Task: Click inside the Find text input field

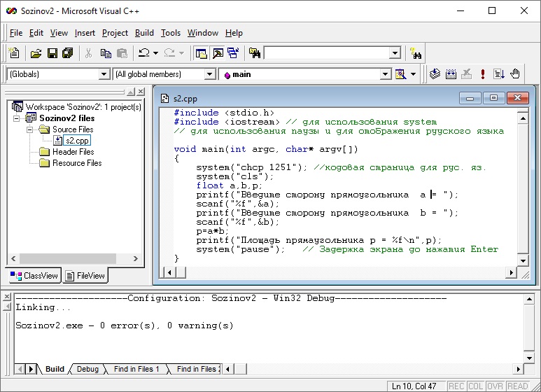Action: tap(327, 53)
